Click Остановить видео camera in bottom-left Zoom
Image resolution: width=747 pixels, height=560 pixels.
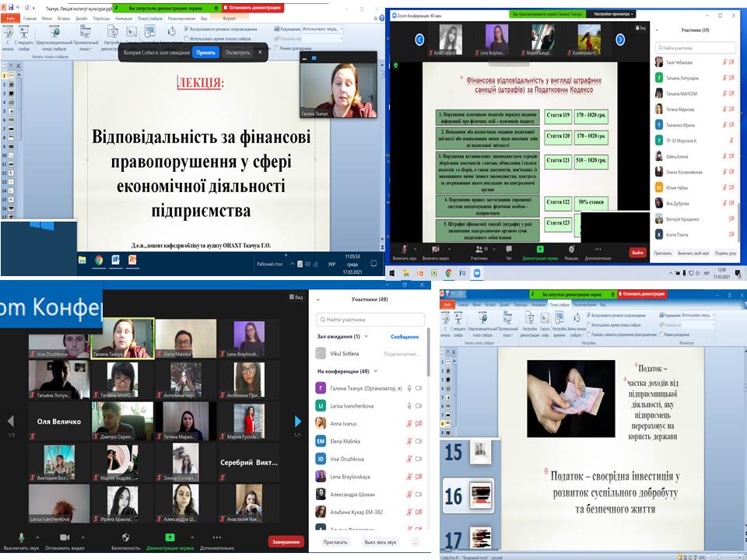(x=65, y=537)
